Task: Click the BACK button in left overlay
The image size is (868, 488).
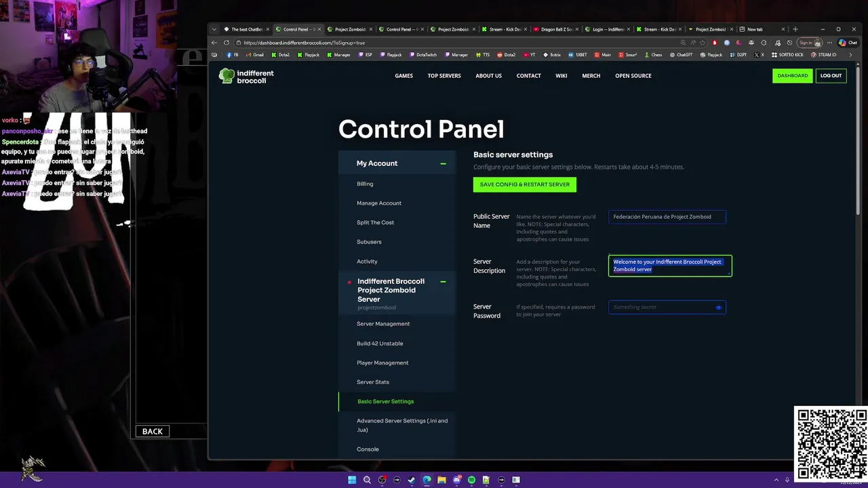Action: click(x=153, y=431)
